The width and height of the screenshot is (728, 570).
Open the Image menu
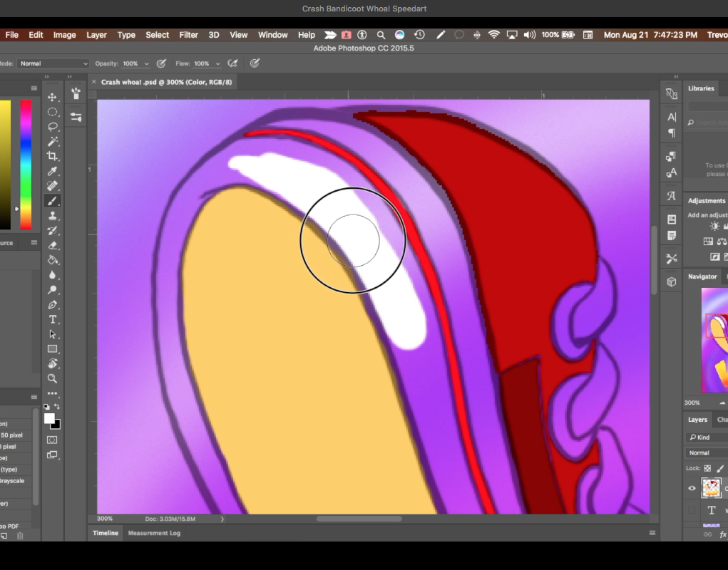click(x=65, y=35)
